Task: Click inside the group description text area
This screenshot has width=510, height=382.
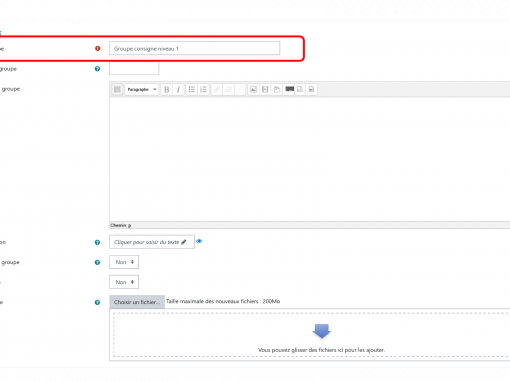Action: [310, 159]
